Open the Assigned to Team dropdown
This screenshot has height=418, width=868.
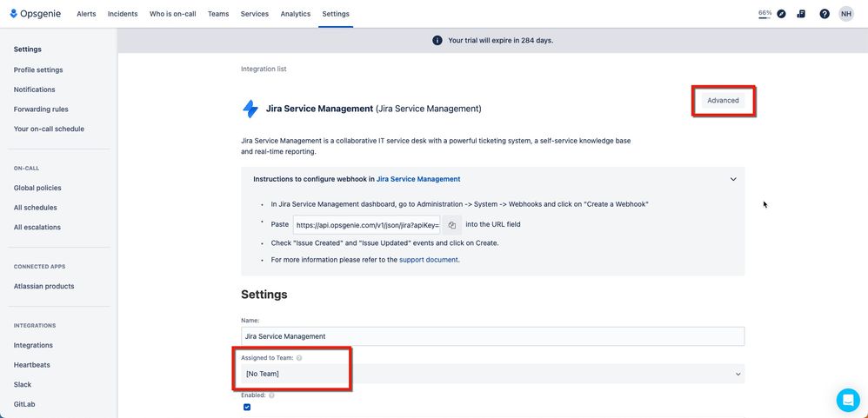pos(492,374)
